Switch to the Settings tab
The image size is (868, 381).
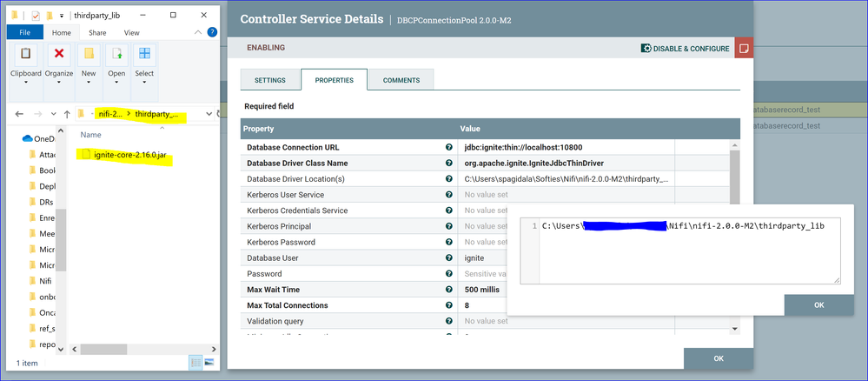270,80
